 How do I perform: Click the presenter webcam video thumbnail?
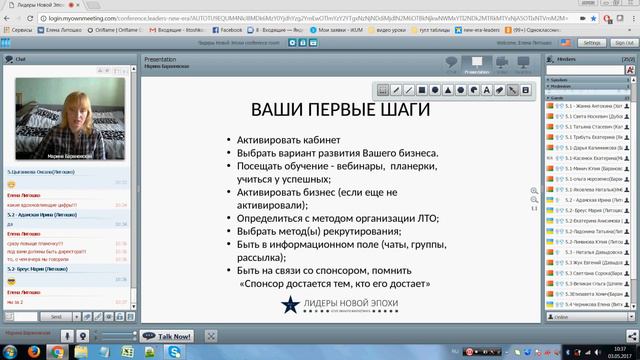tap(70, 118)
